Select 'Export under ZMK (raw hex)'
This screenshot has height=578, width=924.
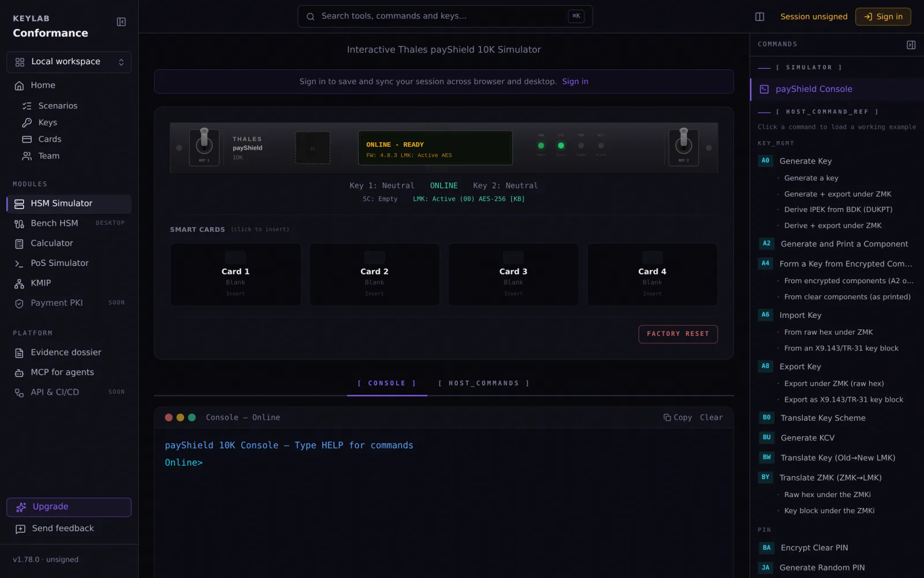coord(834,384)
